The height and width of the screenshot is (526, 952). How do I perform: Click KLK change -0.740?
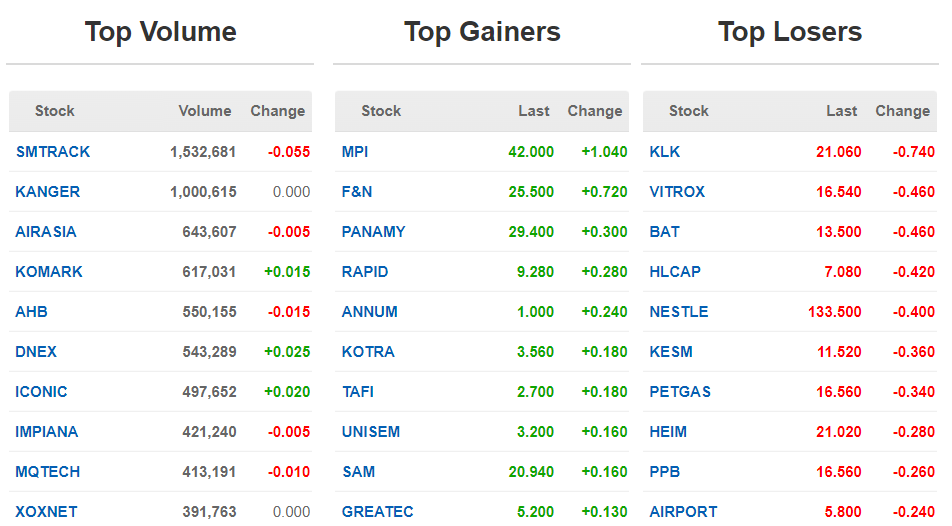pyautogui.click(x=914, y=152)
